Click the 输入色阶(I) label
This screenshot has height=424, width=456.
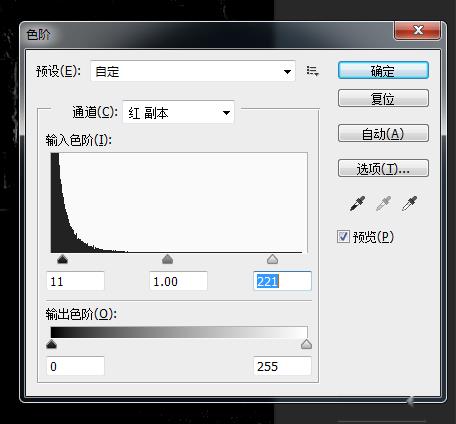(79, 140)
